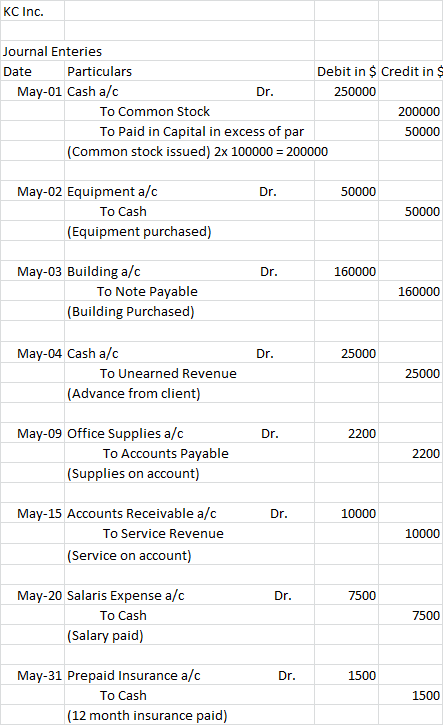Select the debit amount 25000 cell
The image size is (443, 725).
click(x=346, y=353)
